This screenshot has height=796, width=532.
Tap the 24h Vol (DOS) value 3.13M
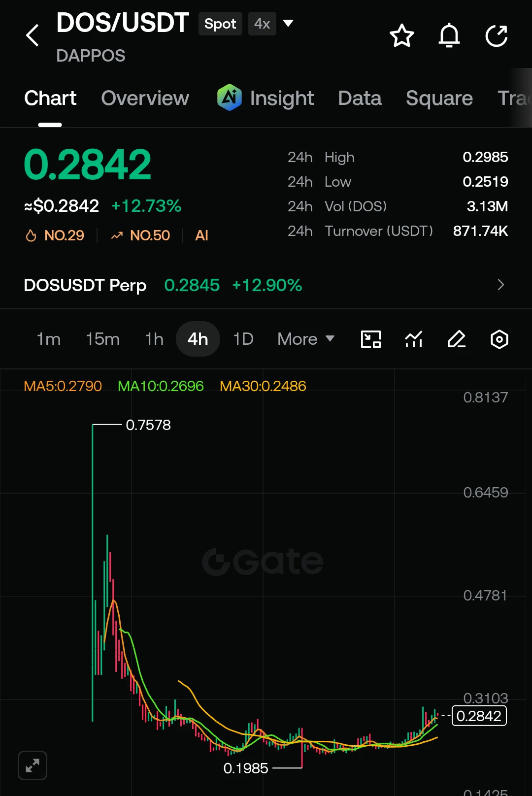tap(487, 206)
